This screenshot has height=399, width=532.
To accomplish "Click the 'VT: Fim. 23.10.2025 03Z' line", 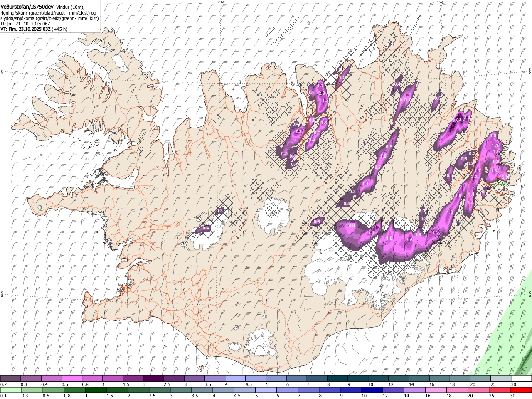I will pos(26,29).
